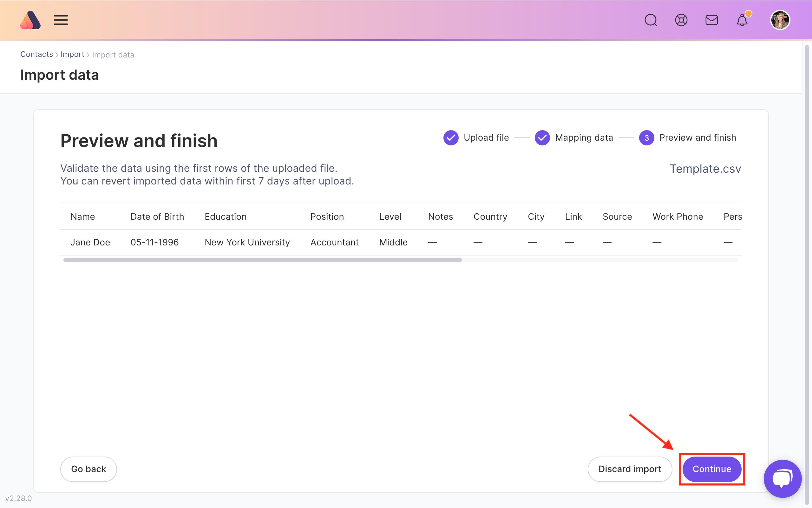
Task: Open the help lifebuoy icon
Action: click(x=681, y=20)
